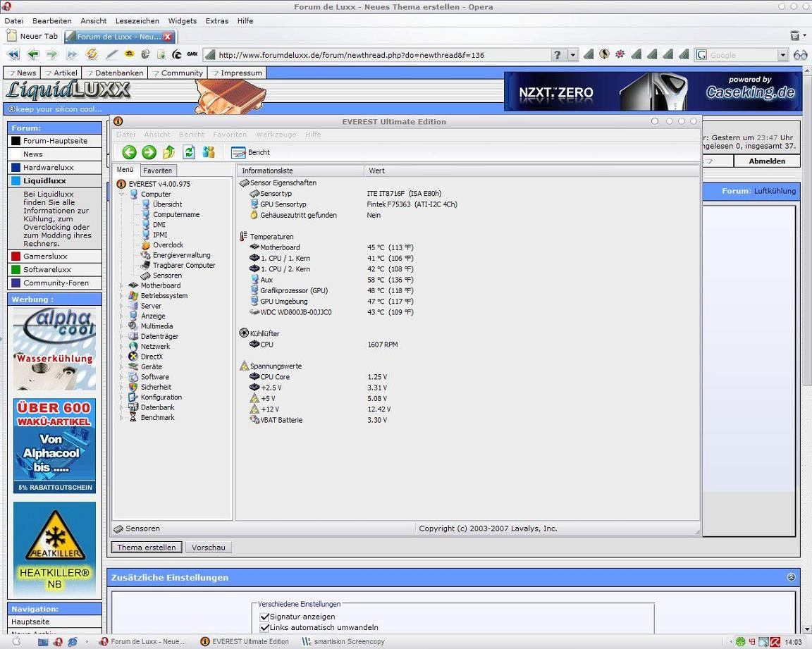Screen dimensions: 812x649
Task: Click the Heatkiller NB ad image
Action: click(54, 549)
